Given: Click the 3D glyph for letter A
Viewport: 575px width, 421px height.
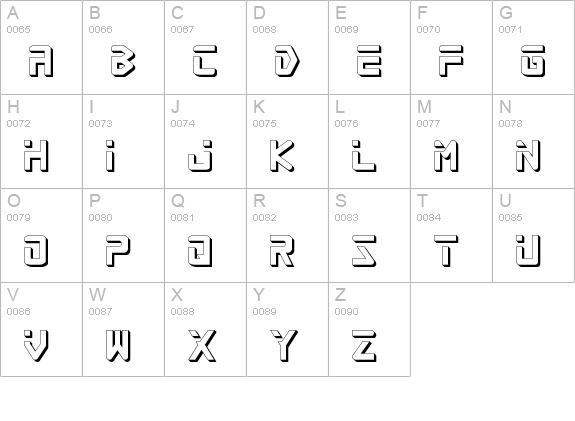Looking at the screenshot, I should [41, 61].
